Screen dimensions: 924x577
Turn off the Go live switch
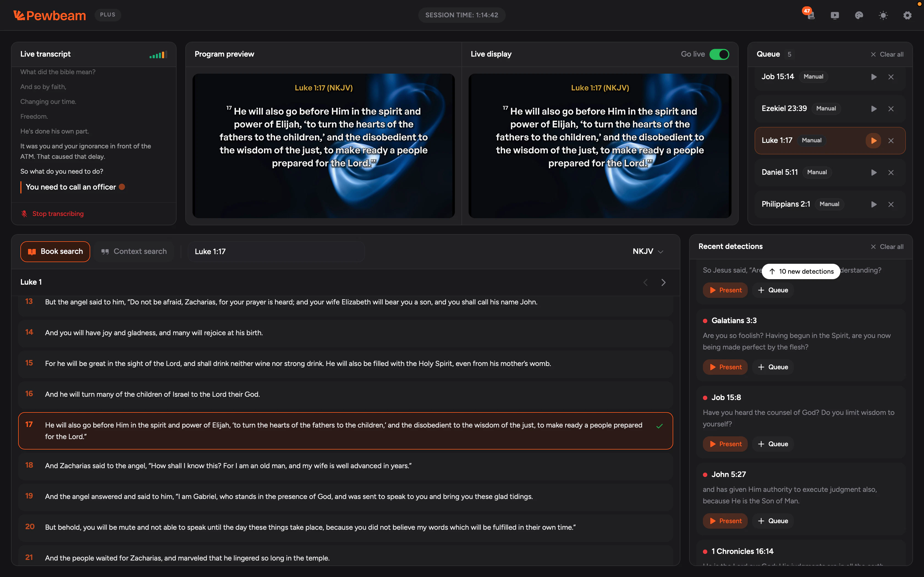click(x=719, y=54)
